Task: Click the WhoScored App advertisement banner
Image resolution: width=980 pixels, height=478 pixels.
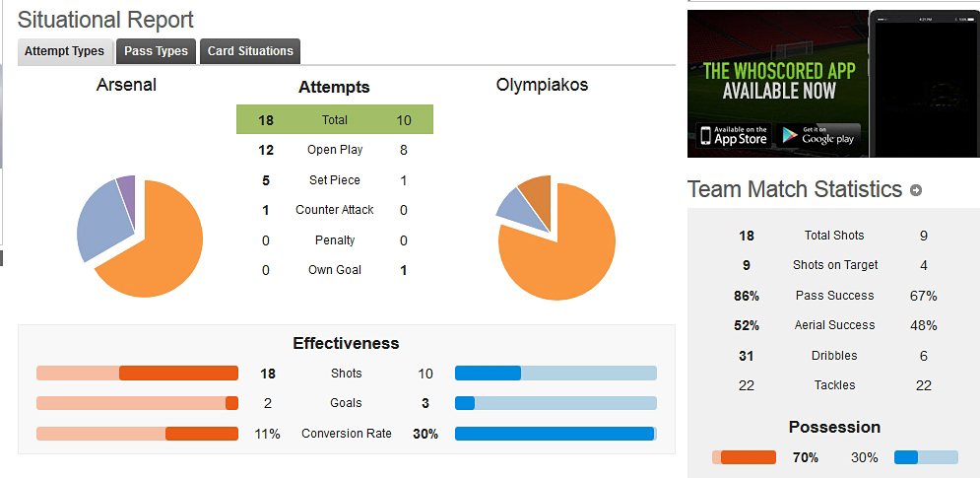Action: pos(833,83)
